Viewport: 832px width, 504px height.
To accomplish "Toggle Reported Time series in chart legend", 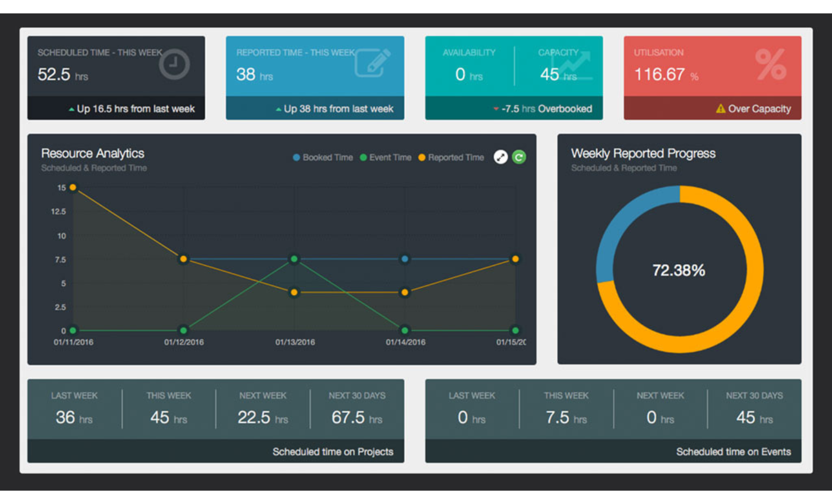I will point(451,157).
